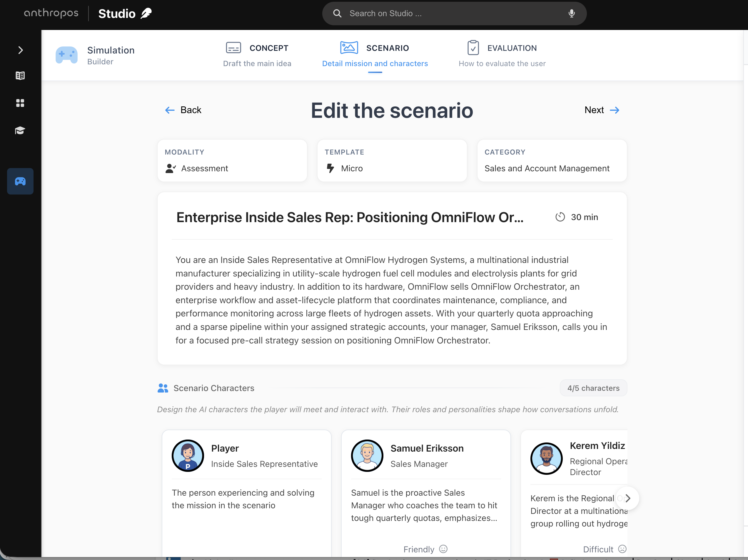This screenshot has width=748, height=560.
Task: Click Detail mission and characters subtitle
Action: (x=375, y=63)
